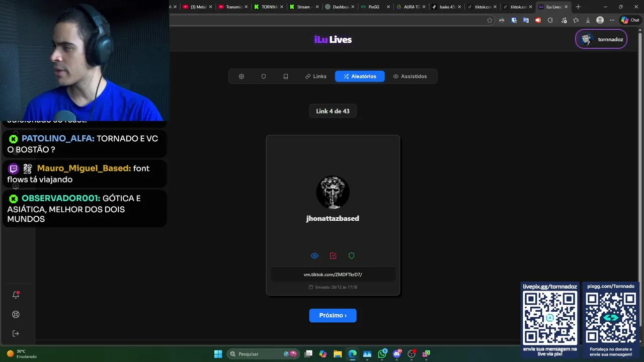Open the browser three-dots menu

612,20
